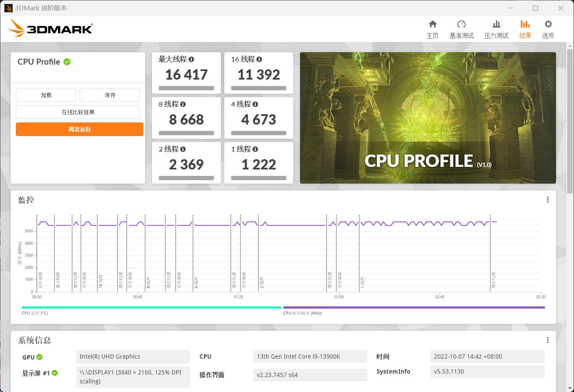
Task: Click the stress test chart icon
Action: click(496, 25)
